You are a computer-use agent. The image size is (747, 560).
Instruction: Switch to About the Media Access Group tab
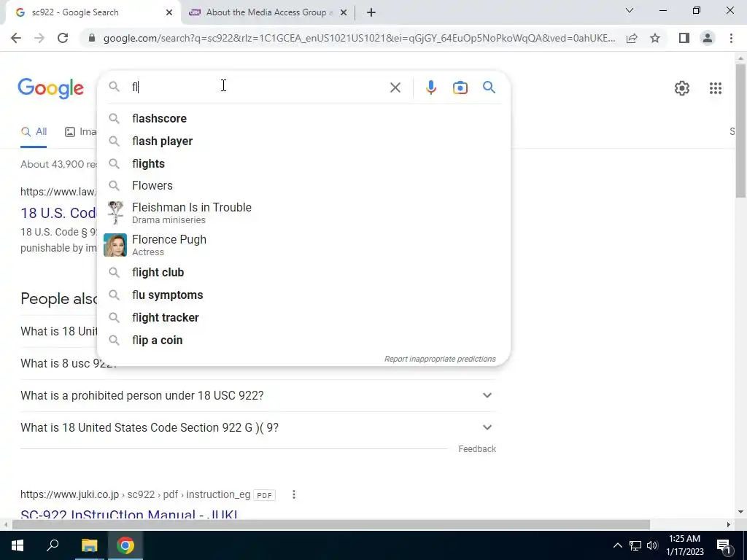267,12
